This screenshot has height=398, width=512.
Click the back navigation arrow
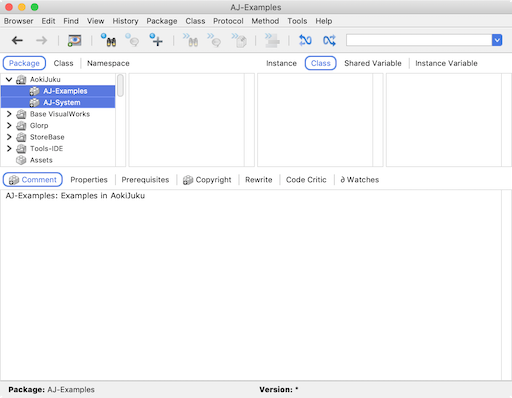(17, 41)
